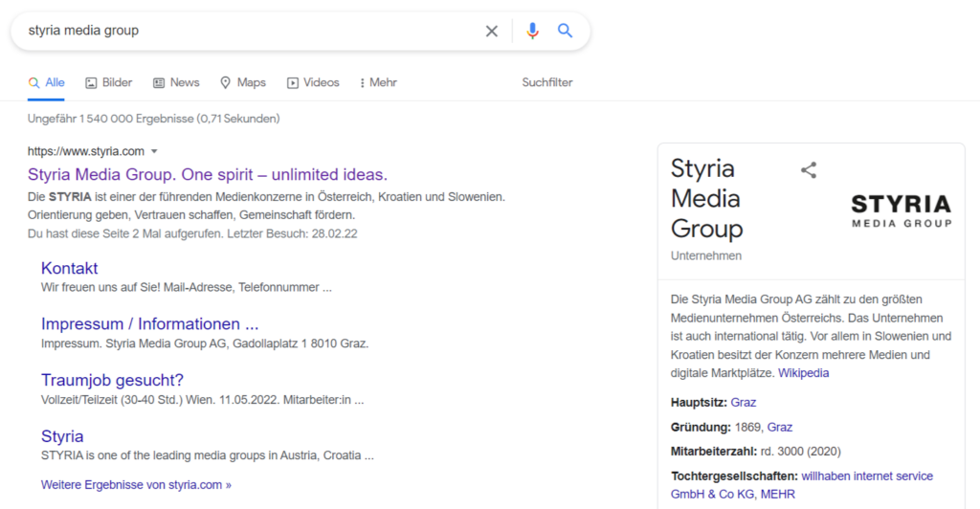Image resolution: width=980 pixels, height=509 pixels.
Task: Switch to the Bilder tab
Action: click(x=109, y=82)
